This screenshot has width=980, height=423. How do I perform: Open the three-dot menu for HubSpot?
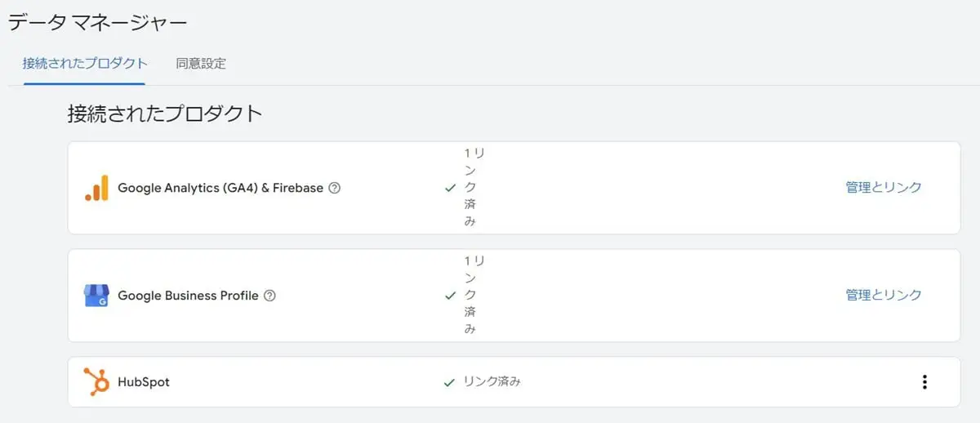point(924,381)
